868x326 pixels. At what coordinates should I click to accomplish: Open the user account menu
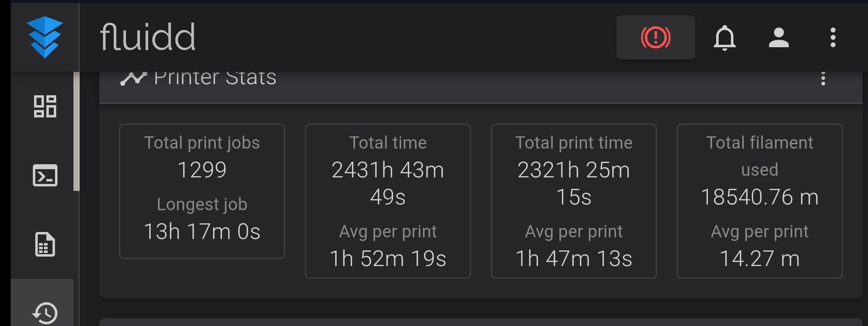tap(779, 38)
